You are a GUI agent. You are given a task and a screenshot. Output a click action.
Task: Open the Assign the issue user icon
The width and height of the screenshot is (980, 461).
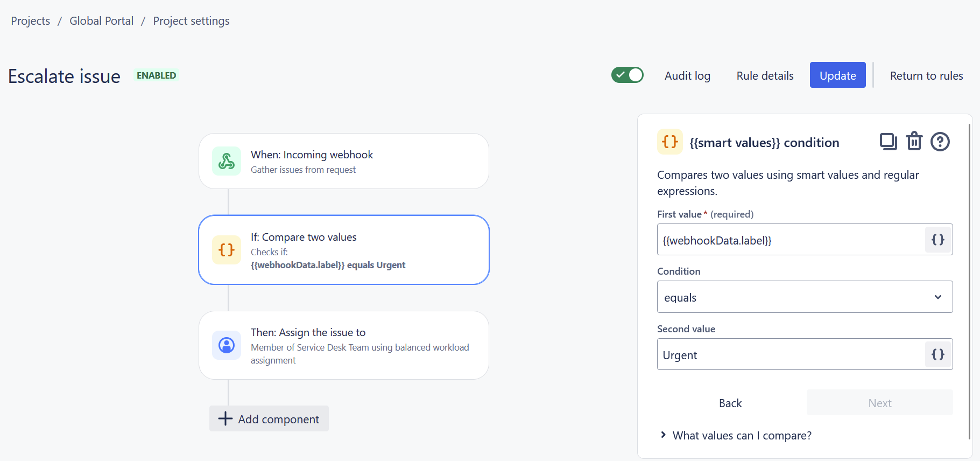(226, 345)
